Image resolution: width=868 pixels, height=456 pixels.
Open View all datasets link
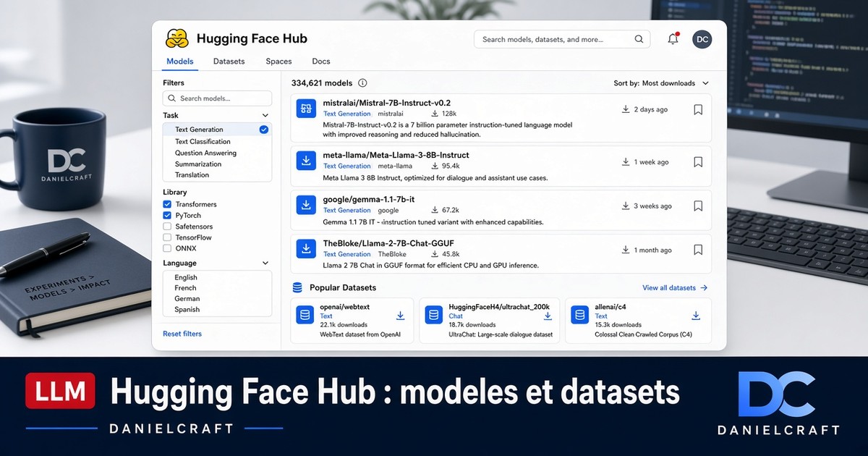pos(675,287)
